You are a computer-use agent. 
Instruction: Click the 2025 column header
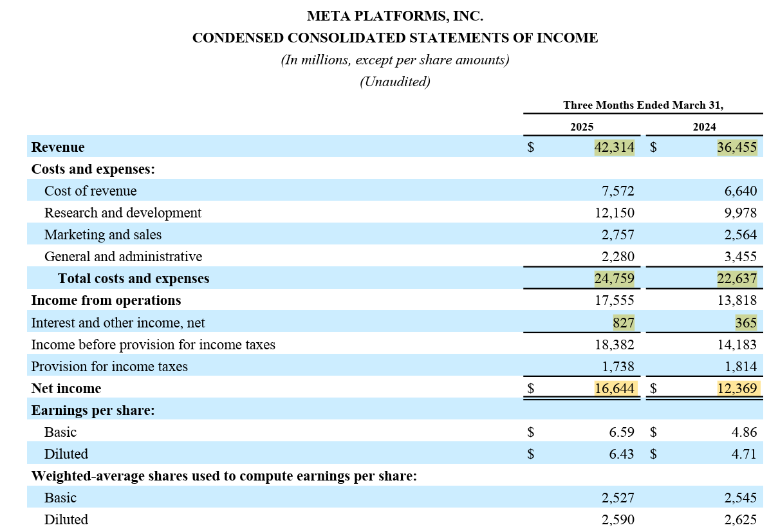(582, 127)
